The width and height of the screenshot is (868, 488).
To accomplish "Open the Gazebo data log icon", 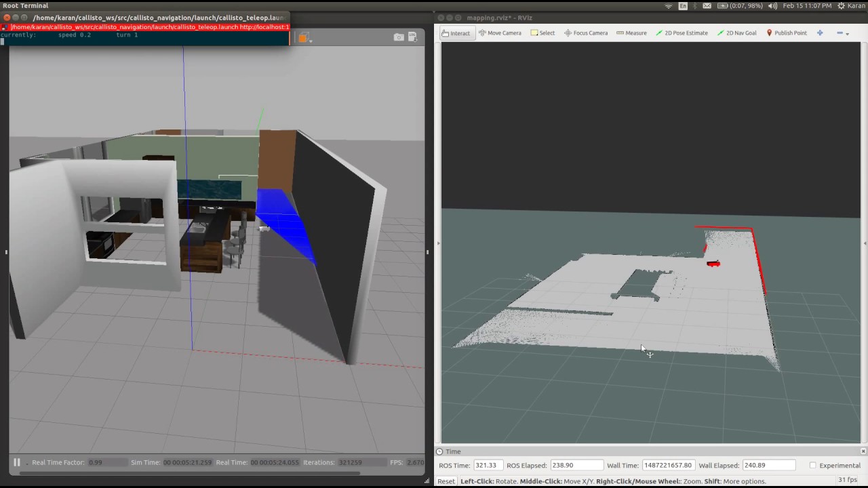I will [x=414, y=37].
